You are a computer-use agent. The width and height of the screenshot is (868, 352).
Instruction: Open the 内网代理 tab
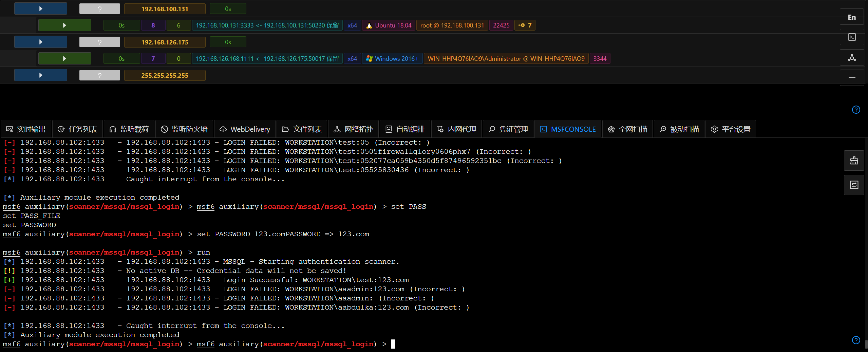(x=457, y=129)
